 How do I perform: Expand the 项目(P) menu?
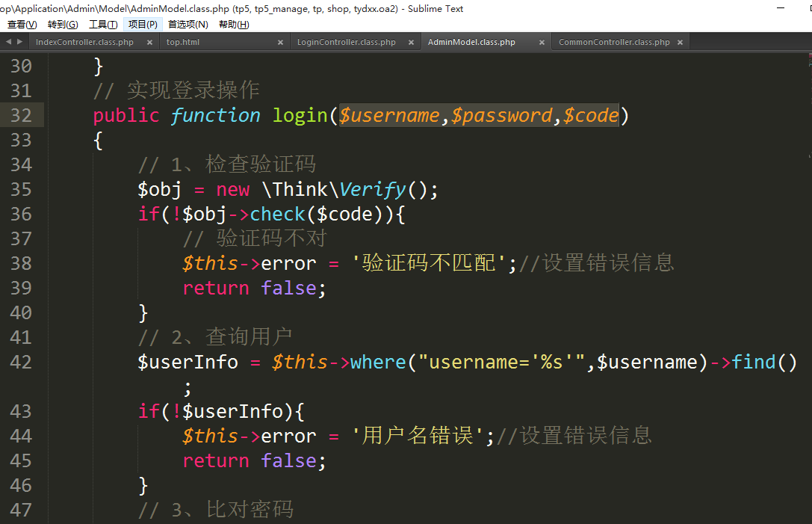click(143, 25)
